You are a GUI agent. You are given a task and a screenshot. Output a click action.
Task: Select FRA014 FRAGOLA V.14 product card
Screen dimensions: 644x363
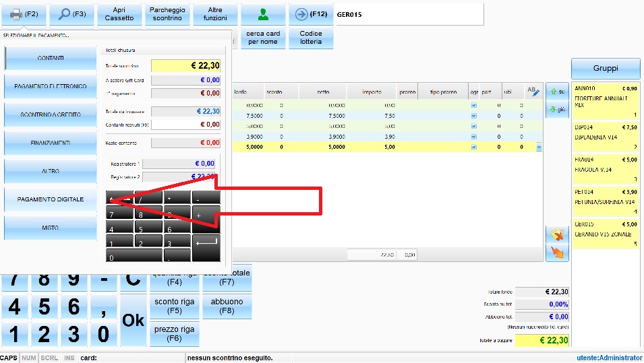point(606,170)
